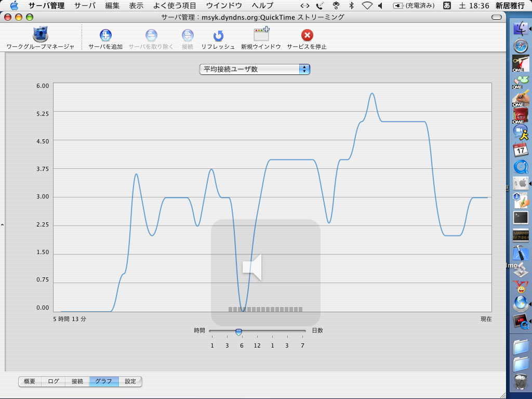The image size is (532, 399).
Task: Switch to the ログ tab
Action: [x=54, y=381]
